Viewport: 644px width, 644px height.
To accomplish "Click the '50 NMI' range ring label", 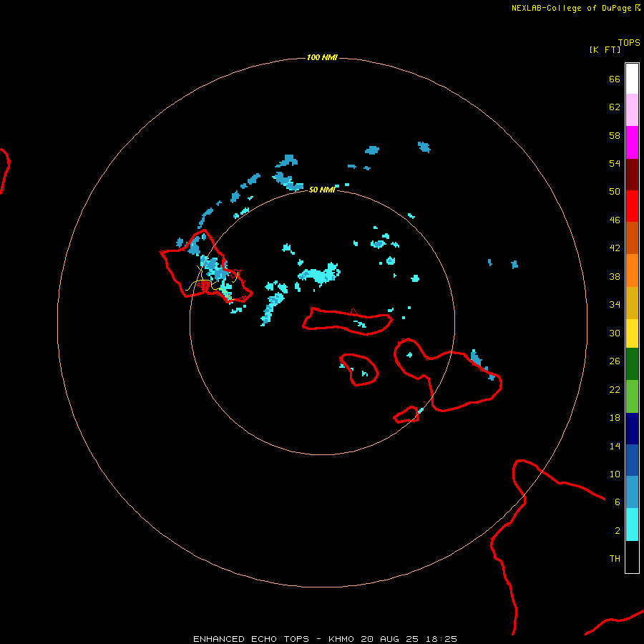I will tap(321, 190).
